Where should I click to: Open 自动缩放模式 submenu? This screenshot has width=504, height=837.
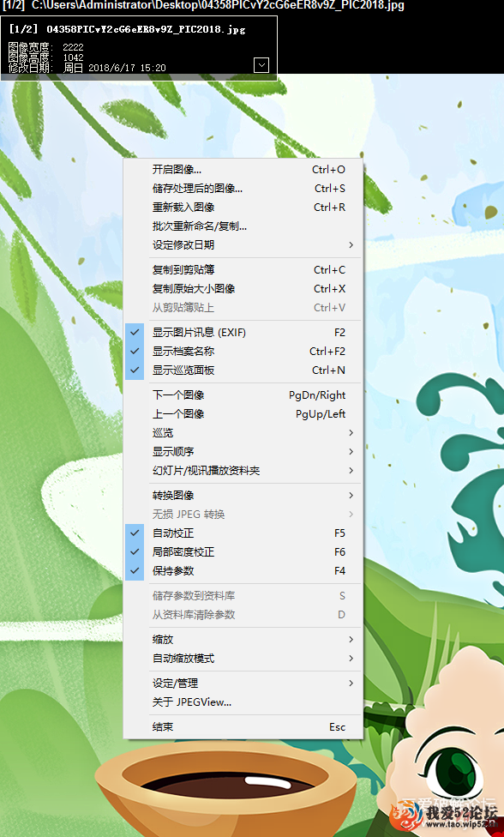point(243,658)
